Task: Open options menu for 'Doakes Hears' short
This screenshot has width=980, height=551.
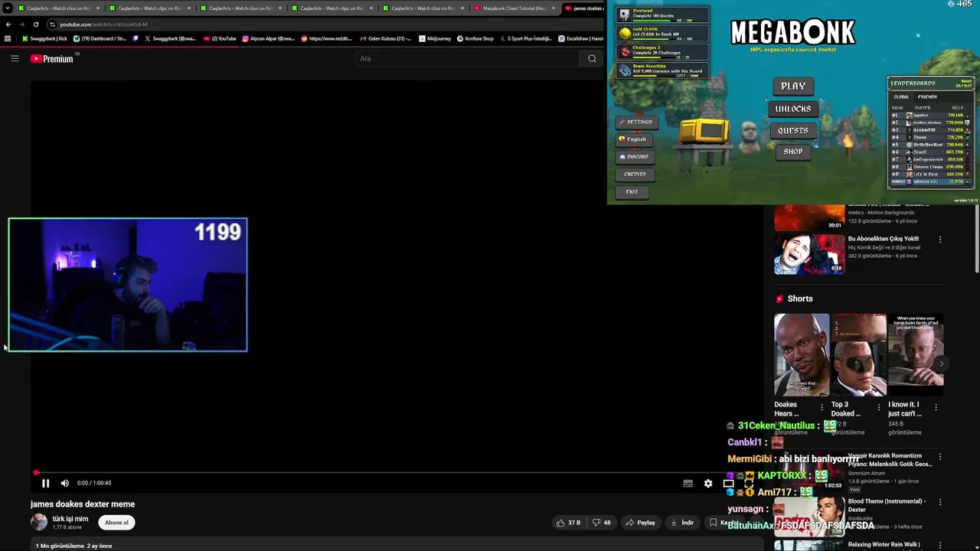Action: [x=822, y=406]
